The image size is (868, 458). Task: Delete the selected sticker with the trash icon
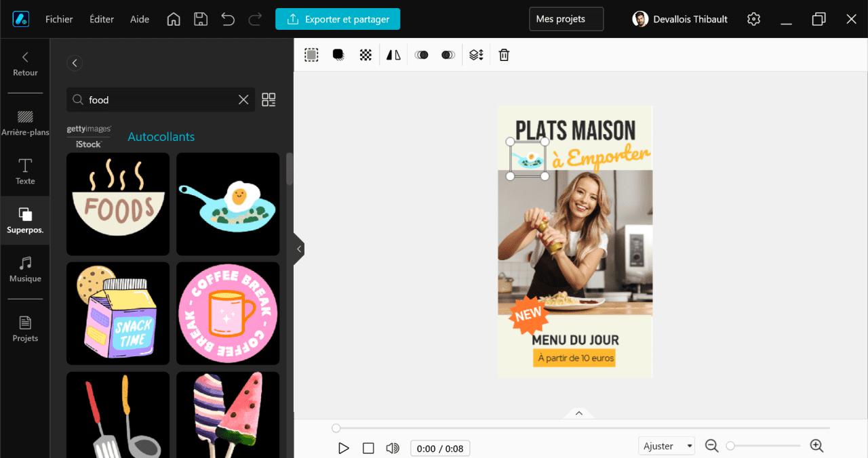503,54
